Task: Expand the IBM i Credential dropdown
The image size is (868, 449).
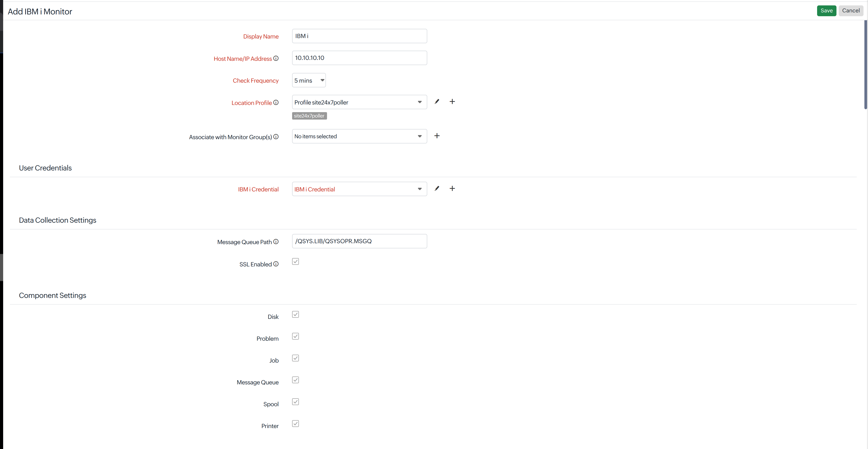Action: click(x=359, y=189)
